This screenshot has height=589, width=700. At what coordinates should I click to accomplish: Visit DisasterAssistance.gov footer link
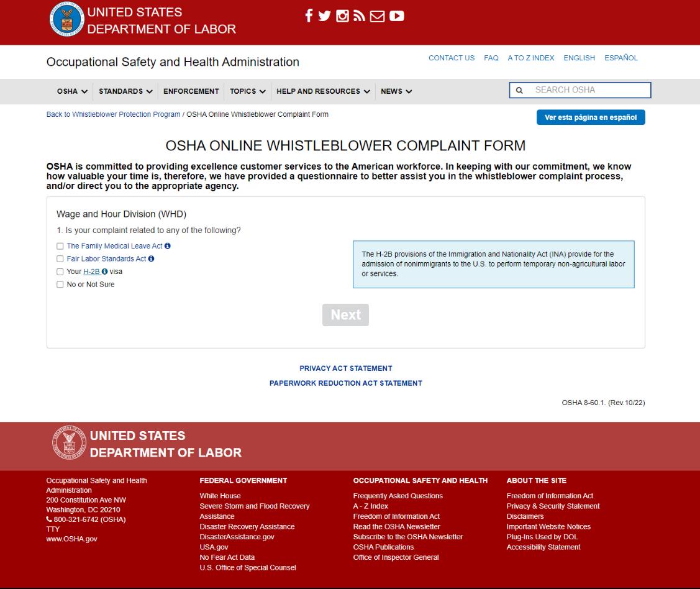[237, 537]
